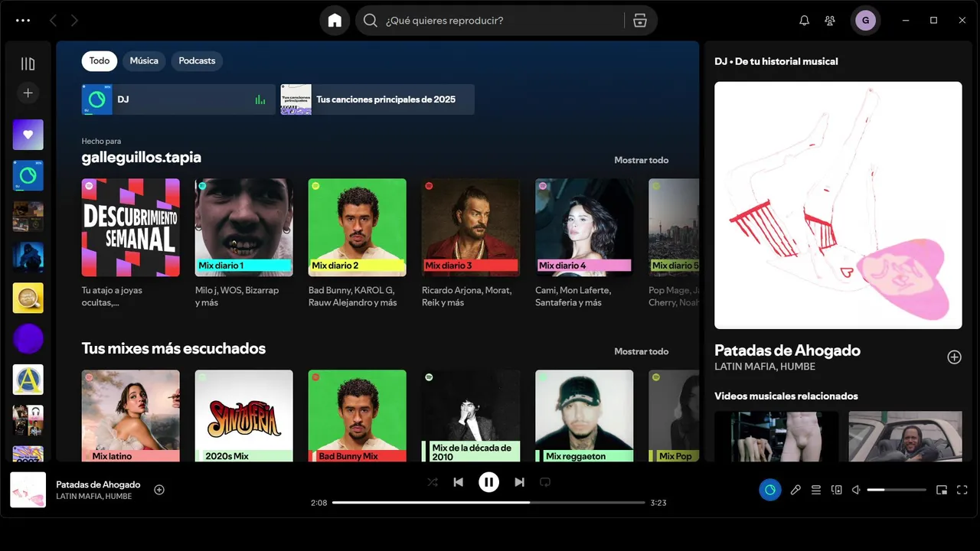Pause playback

[x=488, y=482]
